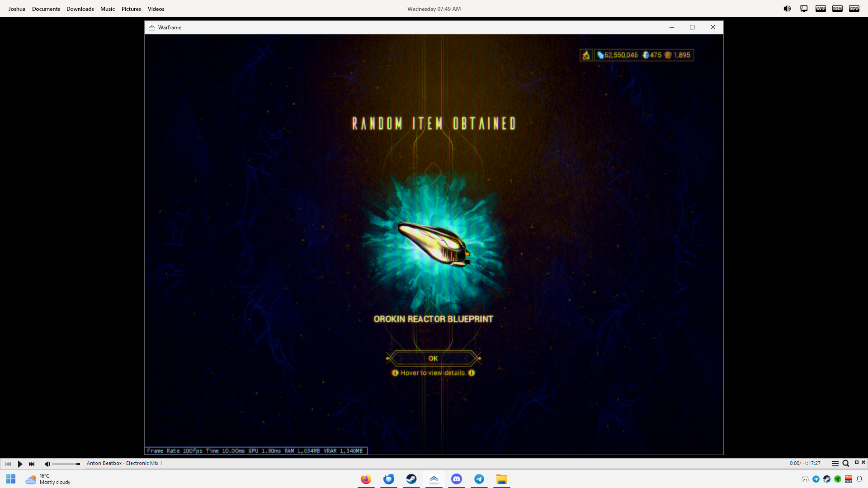Open the volume speaker icon in top bar

click(787, 9)
